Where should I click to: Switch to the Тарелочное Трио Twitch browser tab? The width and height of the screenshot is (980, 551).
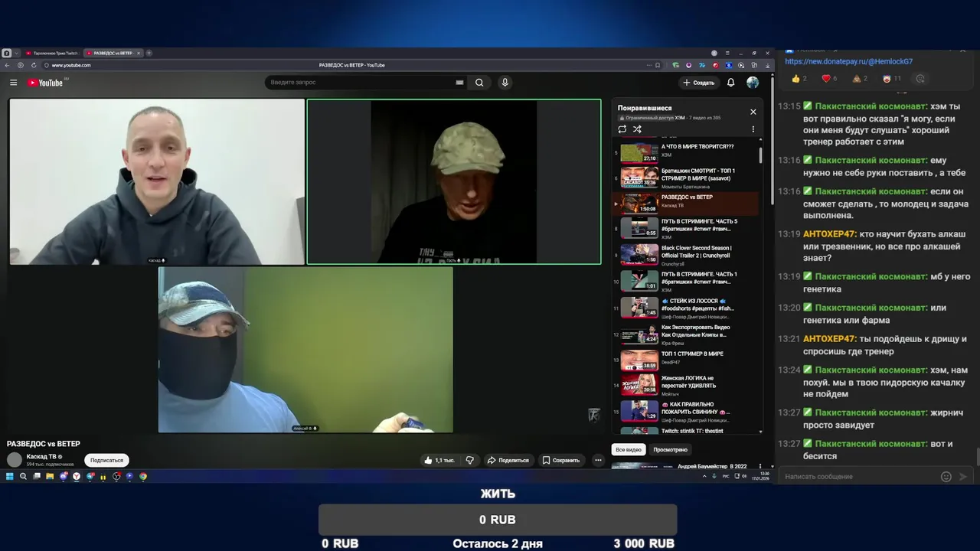point(51,53)
